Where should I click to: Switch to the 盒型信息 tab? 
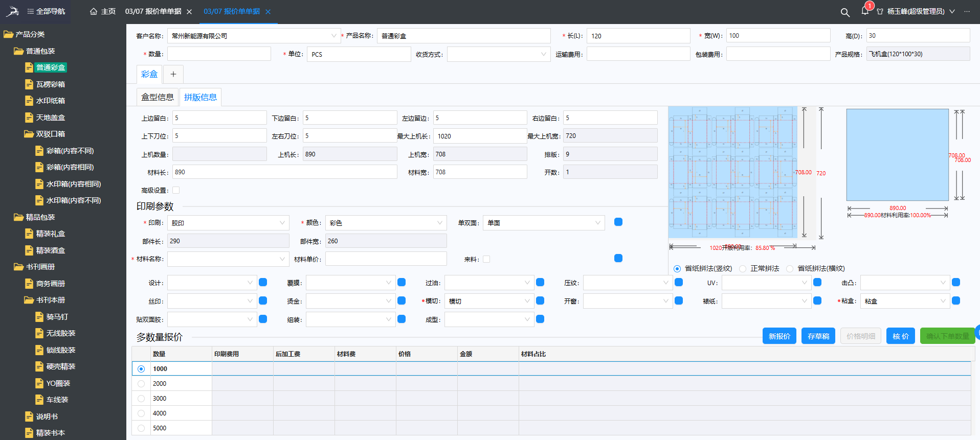click(x=157, y=97)
